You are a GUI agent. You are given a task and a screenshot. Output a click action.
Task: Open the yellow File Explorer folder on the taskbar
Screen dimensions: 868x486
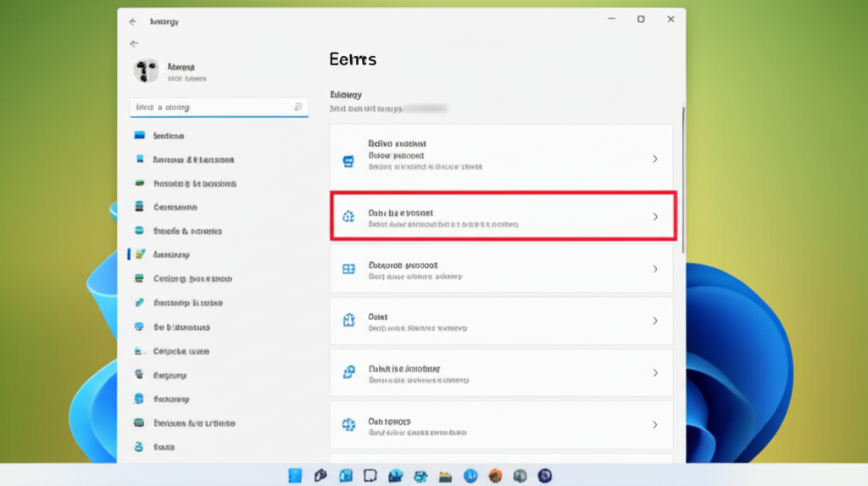point(444,476)
